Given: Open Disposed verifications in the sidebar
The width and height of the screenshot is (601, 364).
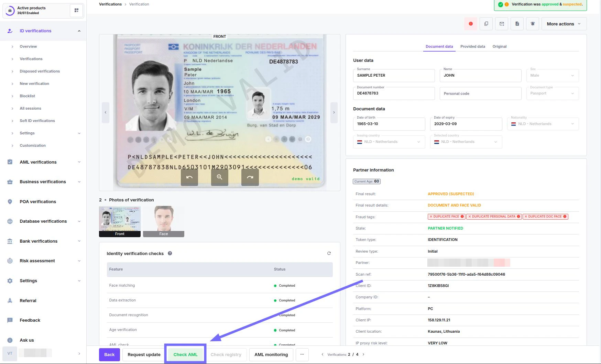Looking at the screenshot, I should coord(40,71).
